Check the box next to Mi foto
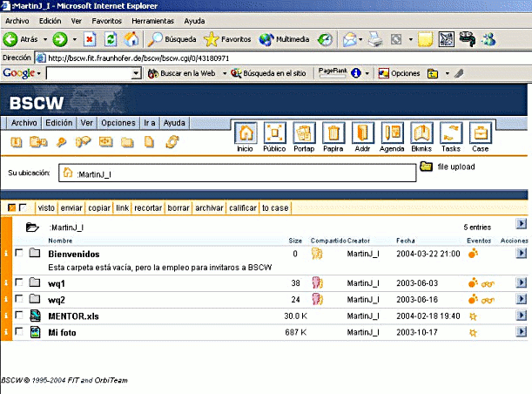Viewport: 532px width, 394px height. (x=19, y=332)
